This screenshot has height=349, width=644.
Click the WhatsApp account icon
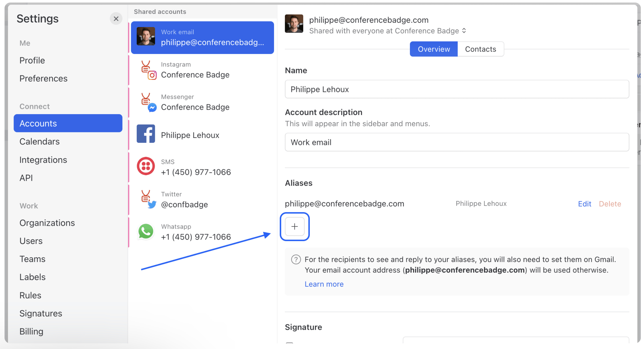pos(146,231)
